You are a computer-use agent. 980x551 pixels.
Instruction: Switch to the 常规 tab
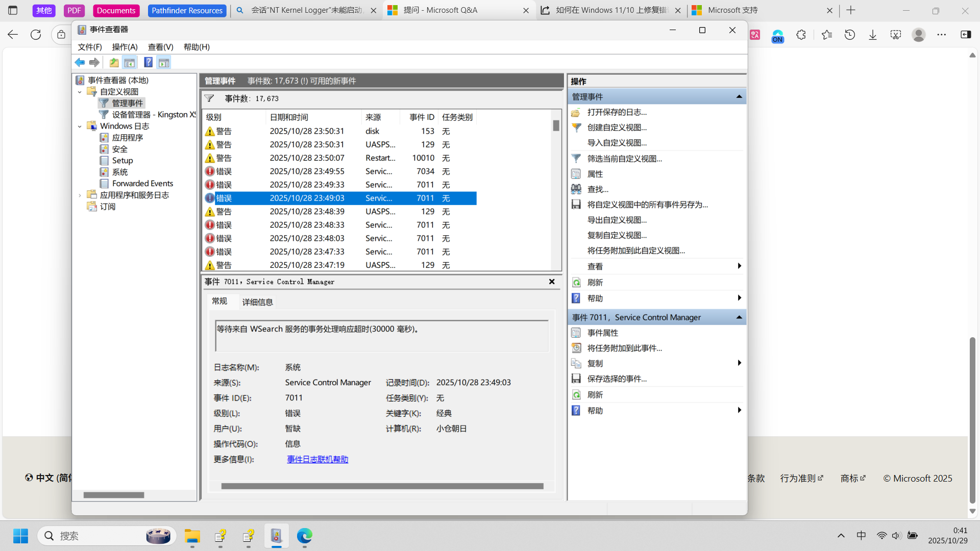(x=219, y=301)
